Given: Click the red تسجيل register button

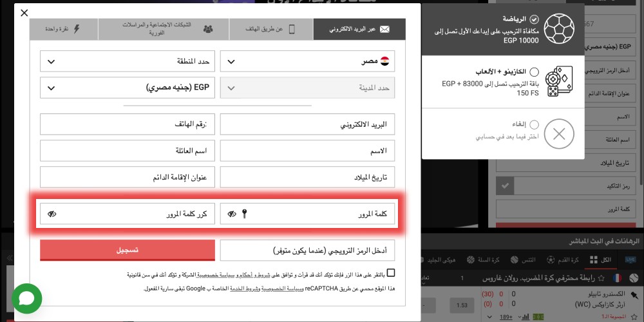Looking at the screenshot, I should (128, 250).
